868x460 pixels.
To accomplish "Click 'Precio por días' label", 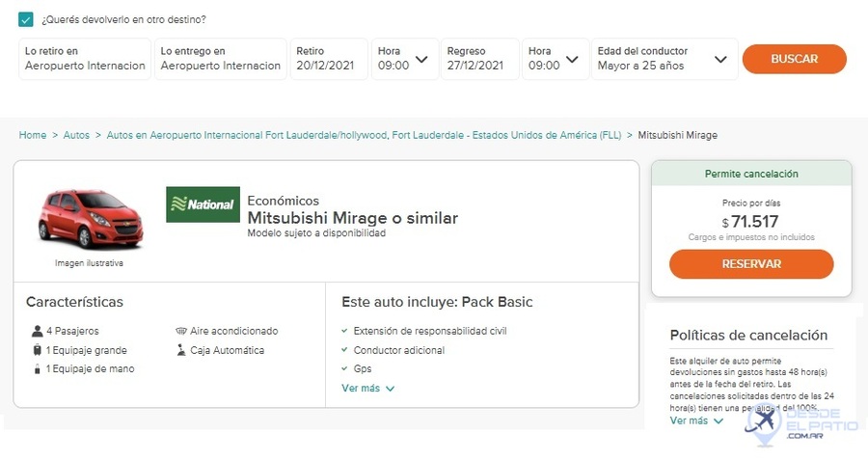I will point(751,203).
